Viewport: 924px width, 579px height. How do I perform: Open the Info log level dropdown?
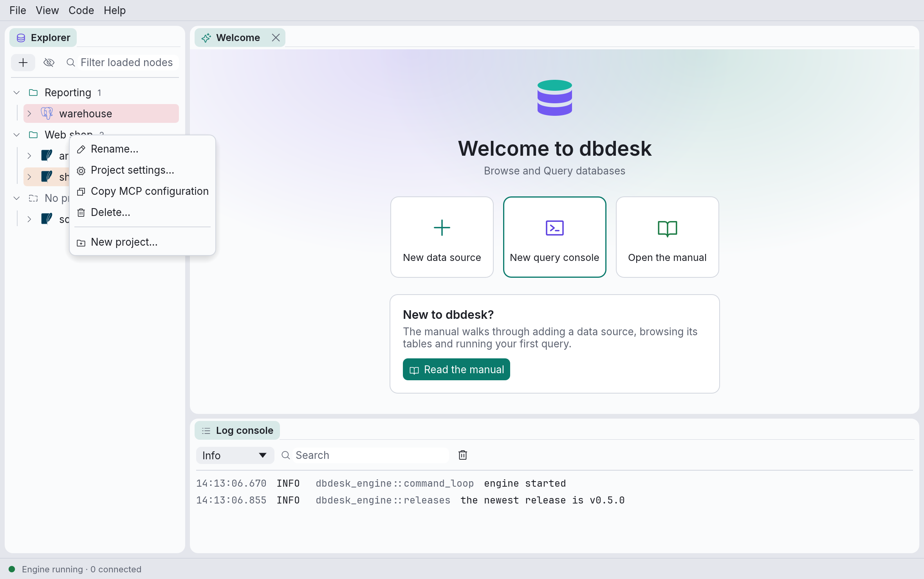[235, 455]
